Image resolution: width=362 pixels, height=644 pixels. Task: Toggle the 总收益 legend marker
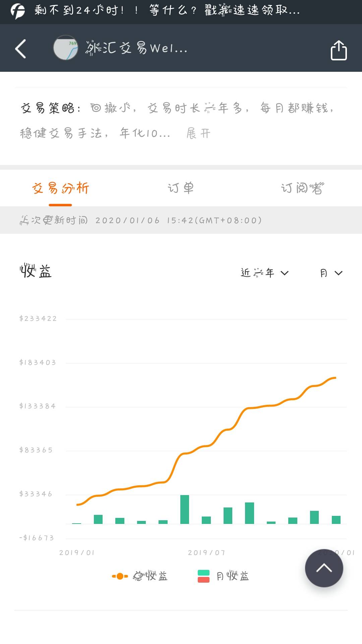(x=120, y=576)
